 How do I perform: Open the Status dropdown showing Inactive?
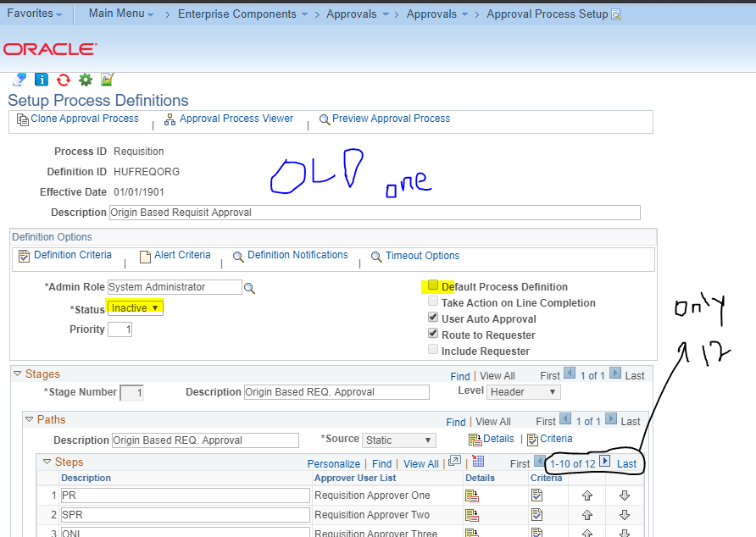[x=137, y=307]
